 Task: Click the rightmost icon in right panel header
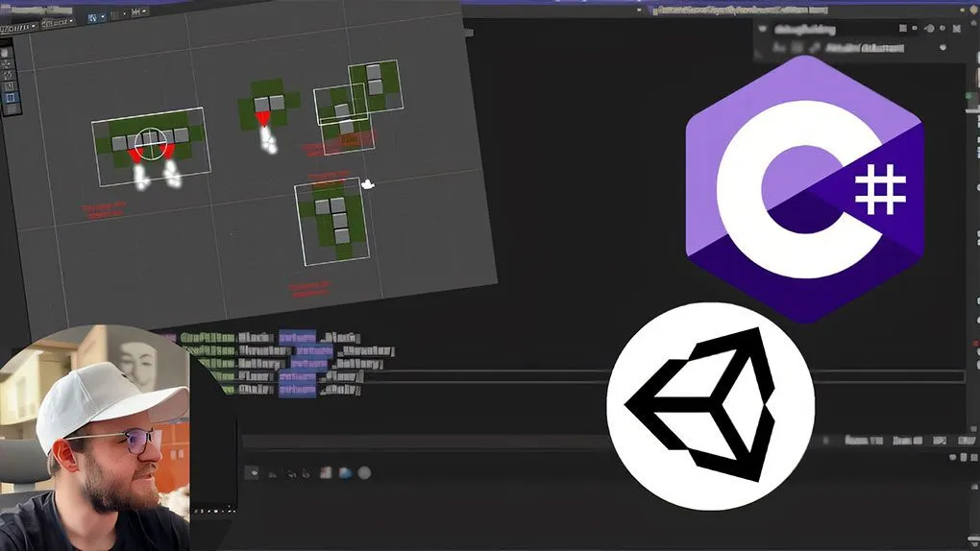click(x=956, y=28)
